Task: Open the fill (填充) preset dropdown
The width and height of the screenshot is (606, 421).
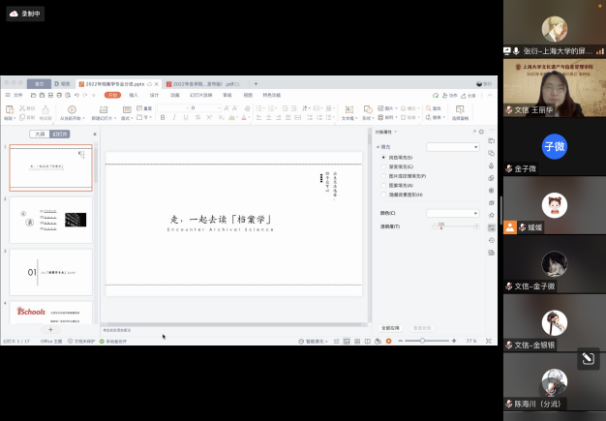Action: click(450, 147)
